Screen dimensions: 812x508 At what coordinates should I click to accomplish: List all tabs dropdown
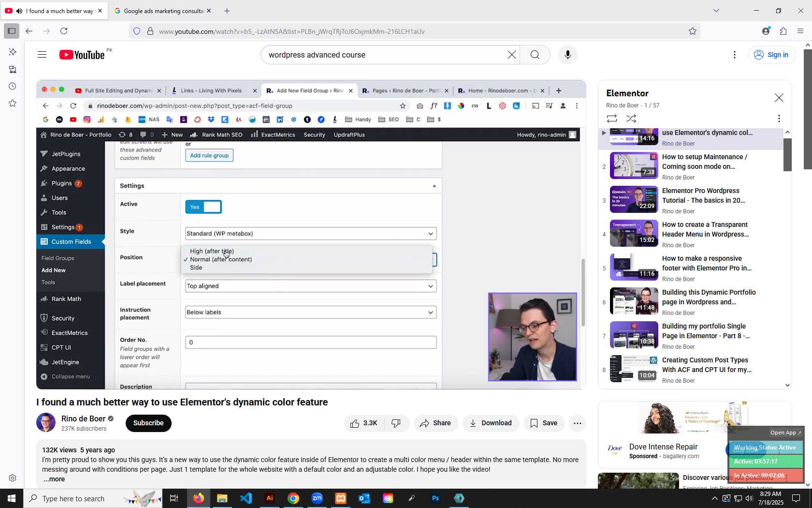pyautogui.click(x=716, y=11)
